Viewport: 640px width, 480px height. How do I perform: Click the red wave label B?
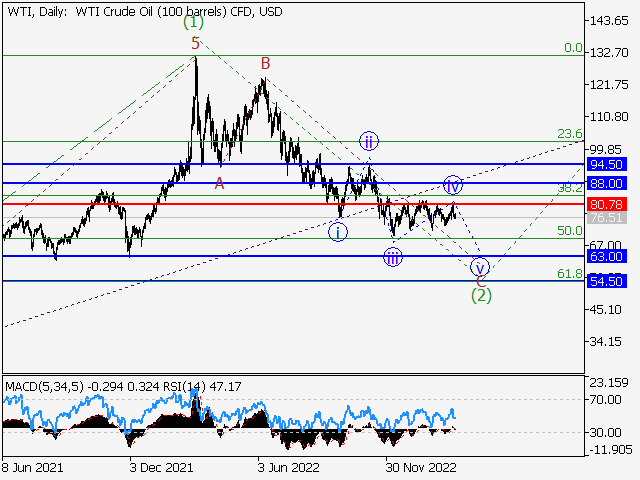pos(265,63)
